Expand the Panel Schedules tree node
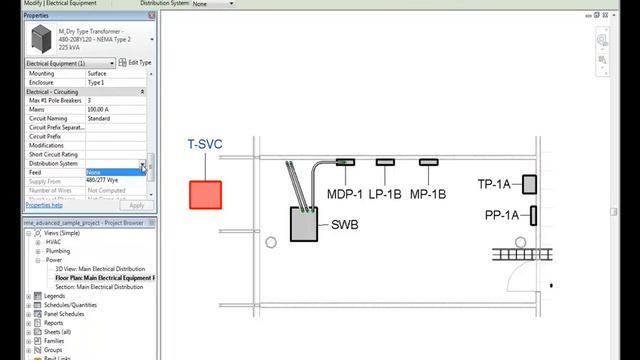 tap(29, 314)
